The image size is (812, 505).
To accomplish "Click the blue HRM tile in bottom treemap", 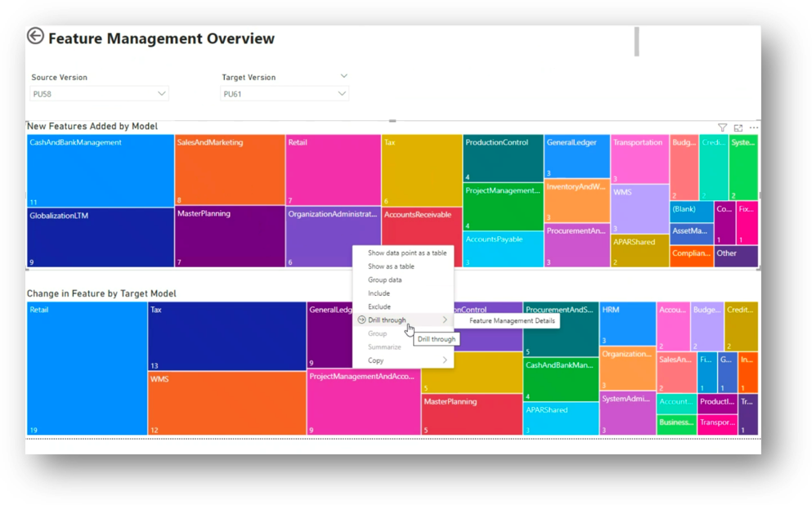I will 627,323.
